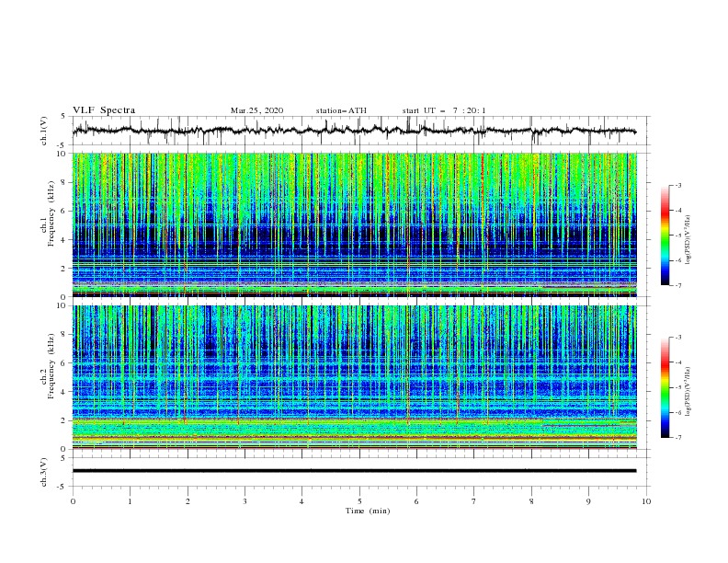Select the "start UT = 7 :20: 1" text
Screen dimensions: 728x563
click(x=444, y=110)
